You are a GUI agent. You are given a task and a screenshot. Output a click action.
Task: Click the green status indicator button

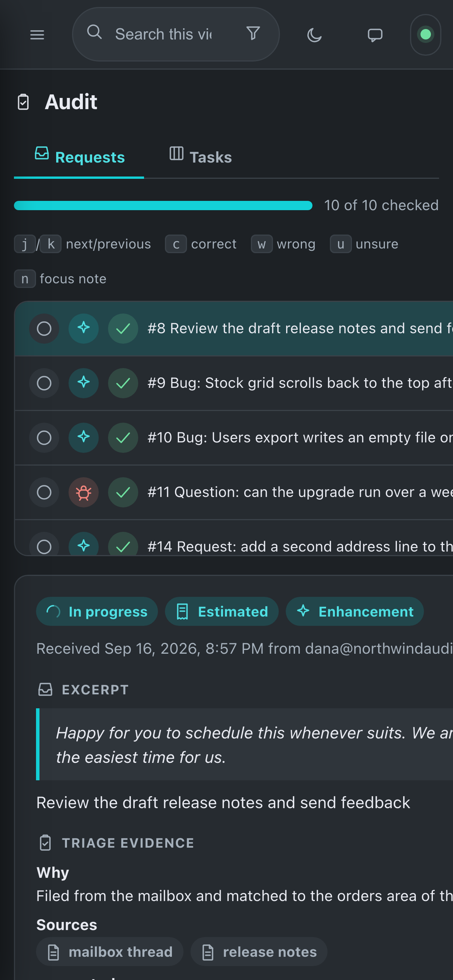[x=426, y=35]
